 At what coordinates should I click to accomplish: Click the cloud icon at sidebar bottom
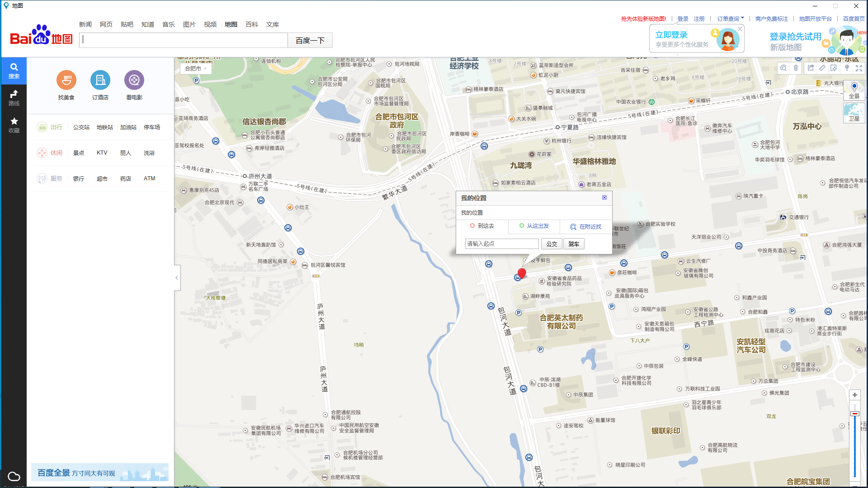pos(14,476)
